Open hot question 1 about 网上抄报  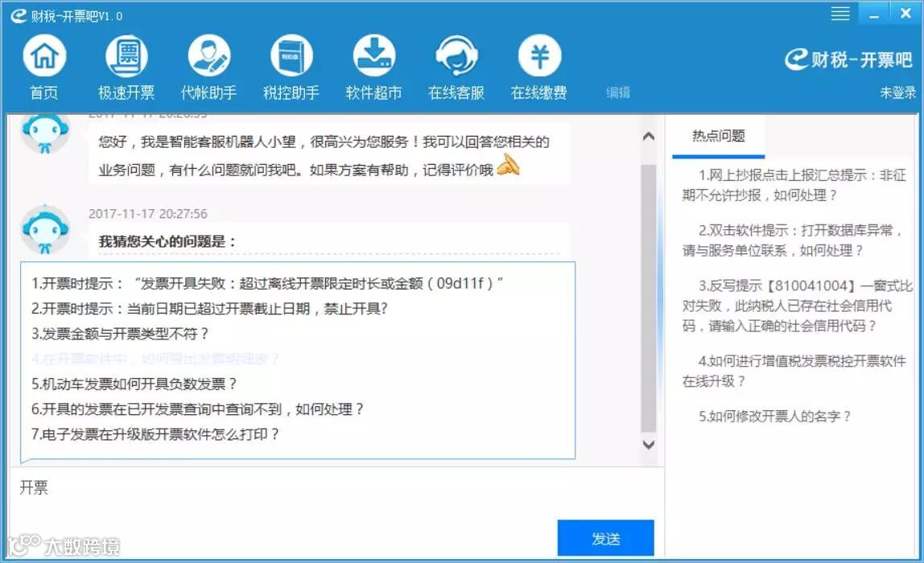click(x=794, y=185)
